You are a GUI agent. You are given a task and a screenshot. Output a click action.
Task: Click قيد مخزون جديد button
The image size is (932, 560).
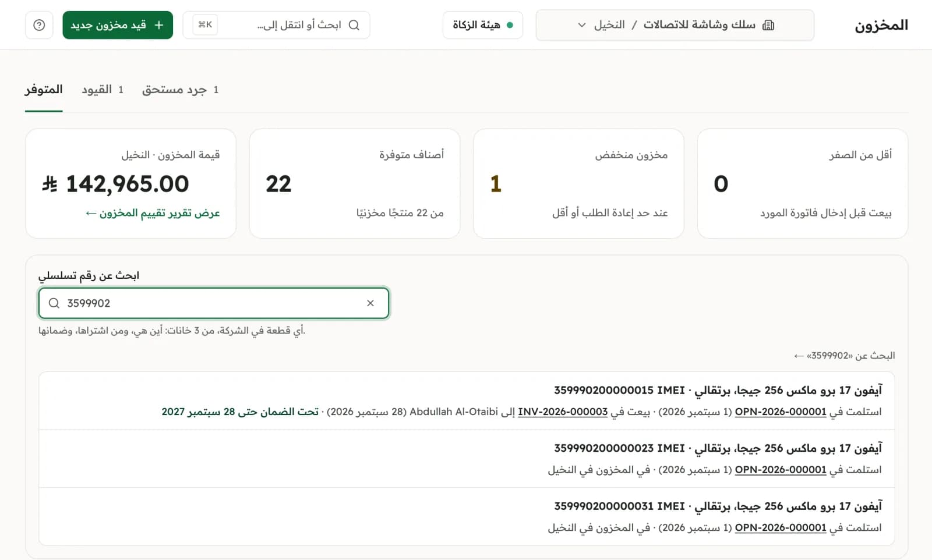(x=118, y=25)
